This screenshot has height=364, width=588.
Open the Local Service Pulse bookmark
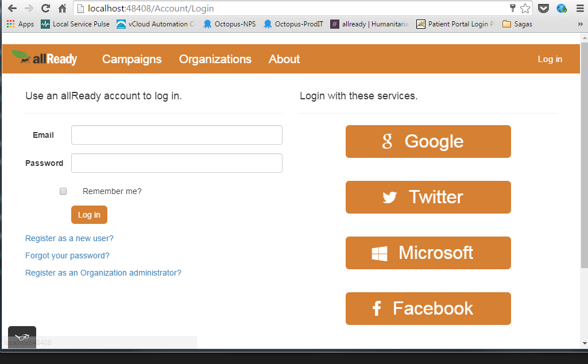[75, 24]
